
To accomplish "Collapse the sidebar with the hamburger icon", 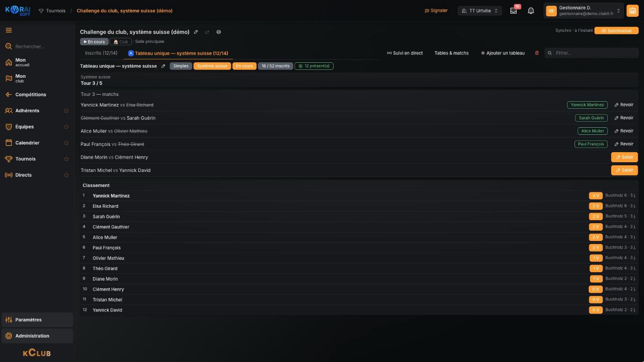I will 8,30.
